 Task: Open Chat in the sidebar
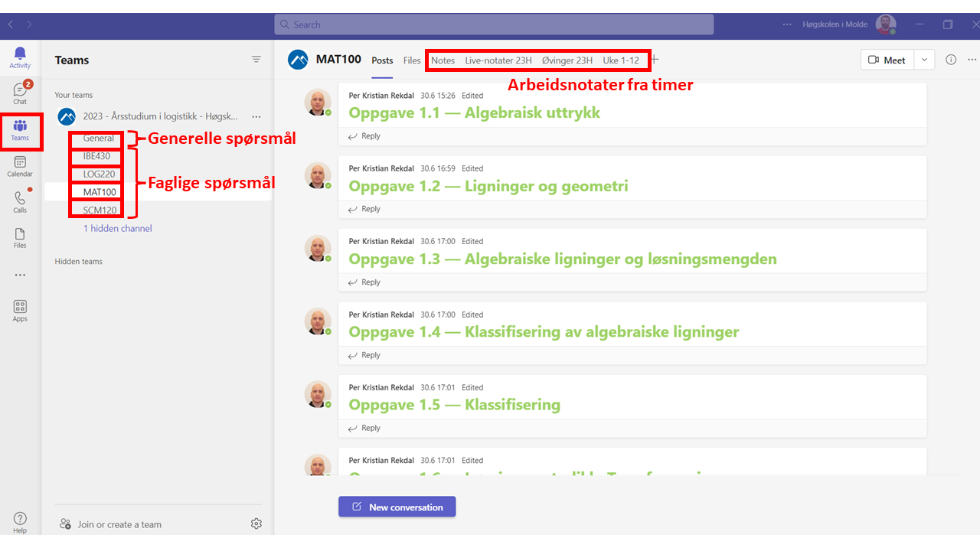[20, 93]
